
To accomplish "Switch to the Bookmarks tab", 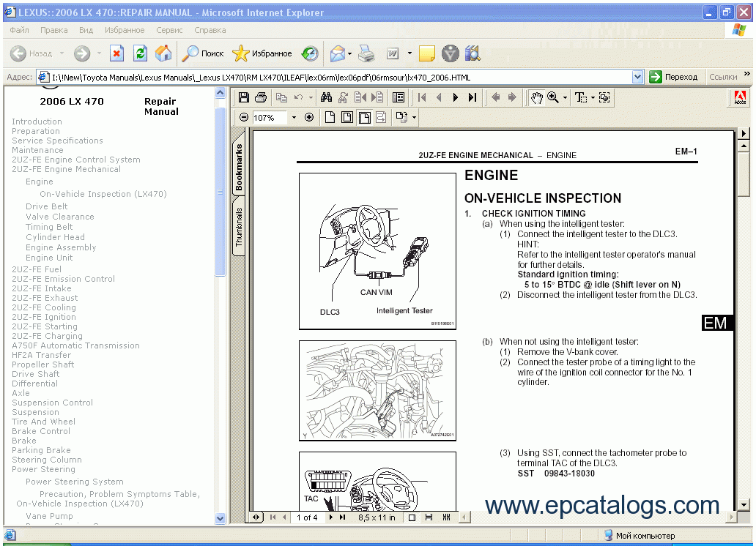I will click(239, 167).
